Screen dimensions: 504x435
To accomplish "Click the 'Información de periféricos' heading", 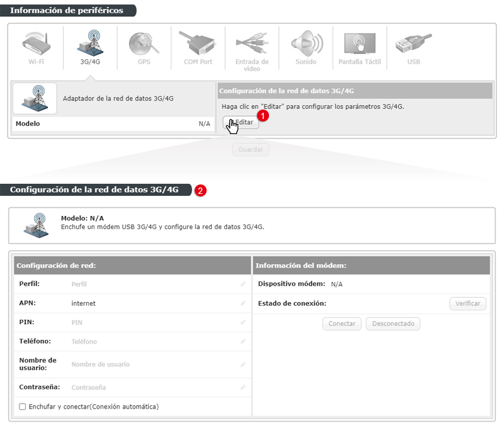I will (x=67, y=10).
